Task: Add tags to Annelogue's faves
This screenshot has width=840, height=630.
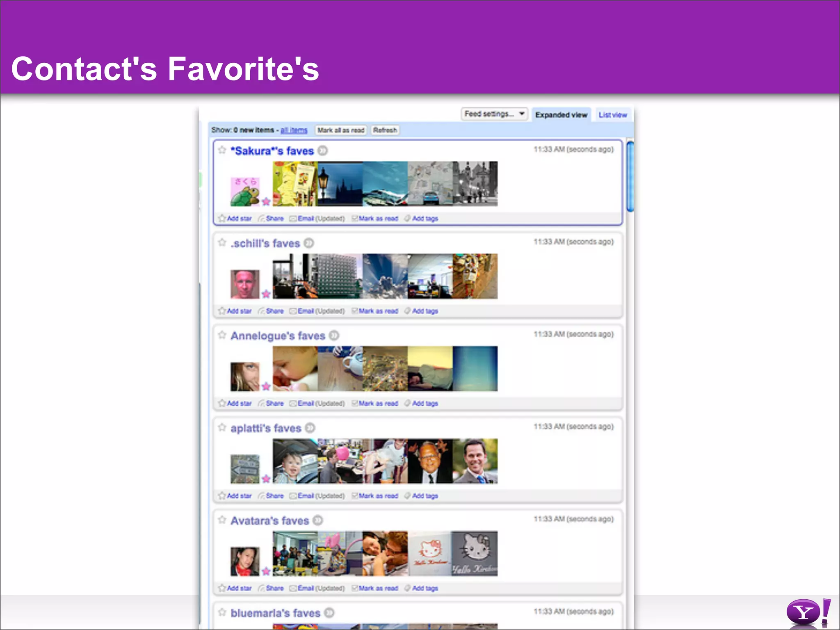Action: [421, 403]
